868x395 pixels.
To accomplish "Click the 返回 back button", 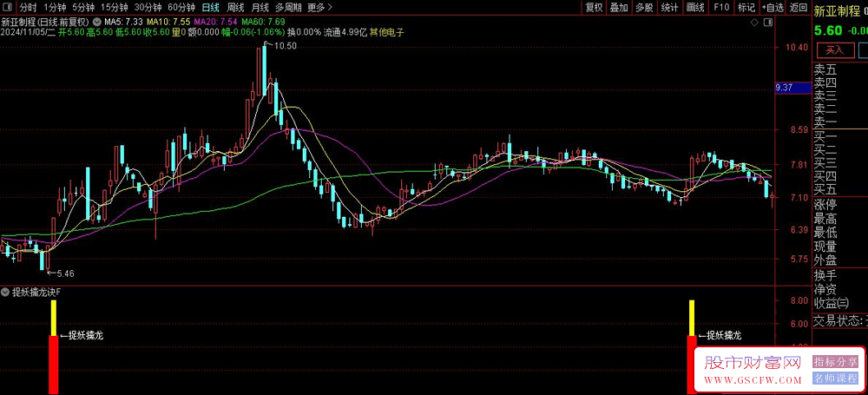I will click(x=799, y=7).
